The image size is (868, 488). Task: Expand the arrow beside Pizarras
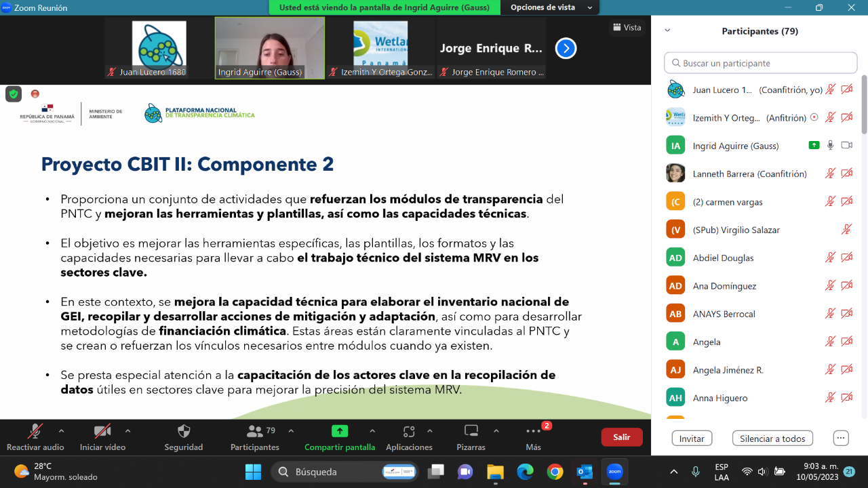tap(496, 430)
